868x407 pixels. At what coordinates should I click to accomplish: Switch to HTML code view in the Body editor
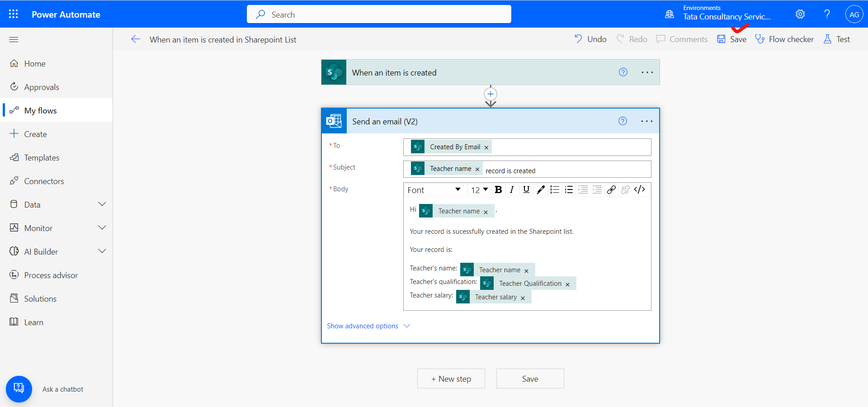pos(639,189)
